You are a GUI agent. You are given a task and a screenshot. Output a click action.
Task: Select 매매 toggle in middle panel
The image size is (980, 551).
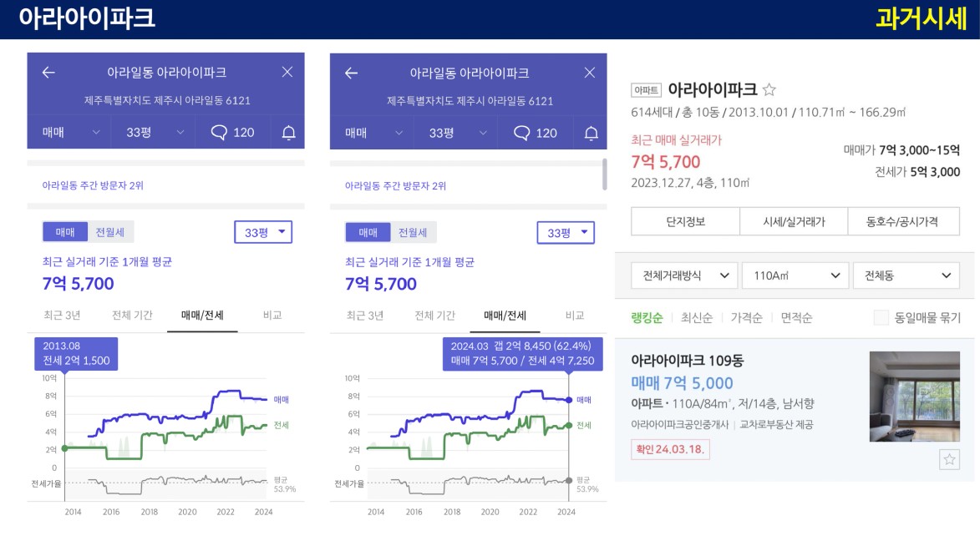coord(368,232)
